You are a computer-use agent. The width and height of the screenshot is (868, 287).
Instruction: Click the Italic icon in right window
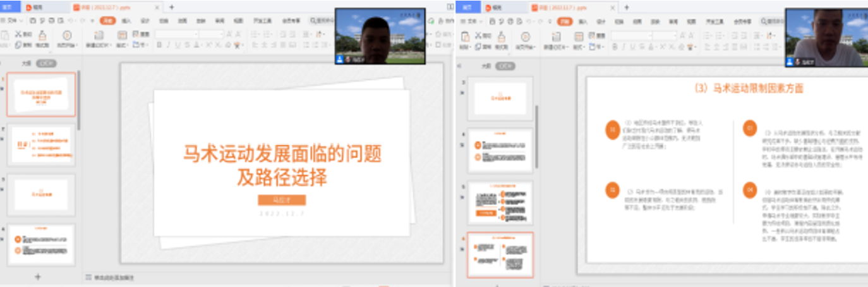(x=624, y=47)
